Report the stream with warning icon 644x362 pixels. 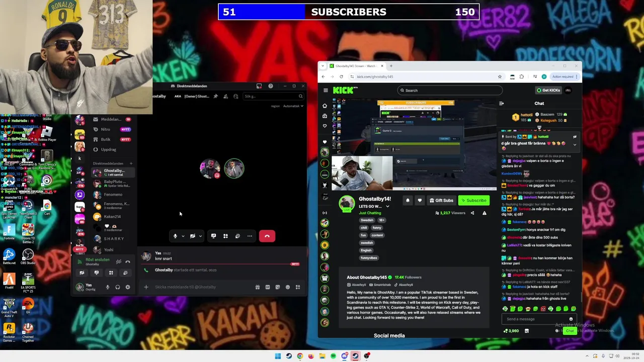click(484, 213)
